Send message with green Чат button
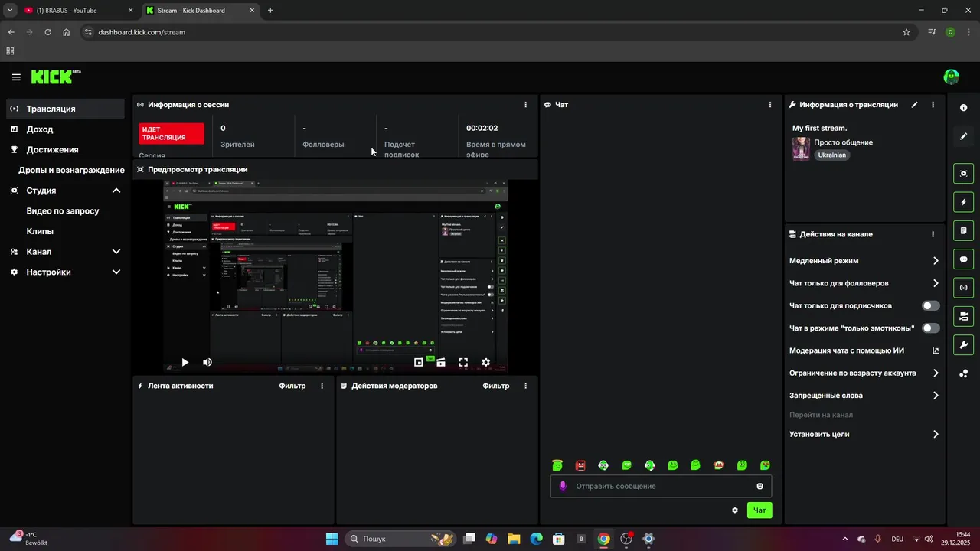Screen dimensions: 980x551 click(x=759, y=510)
